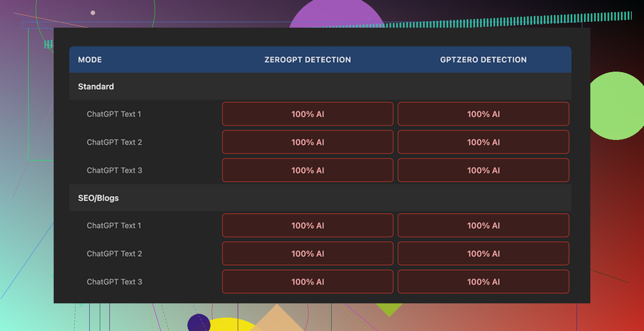Select ChatGPT Text 3 under Standard
The width and height of the screenshot is (644, 331).
click(114, 170)
